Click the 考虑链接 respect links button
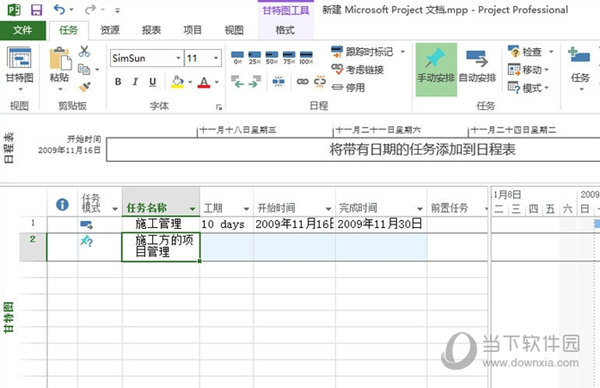 [357, 69]
